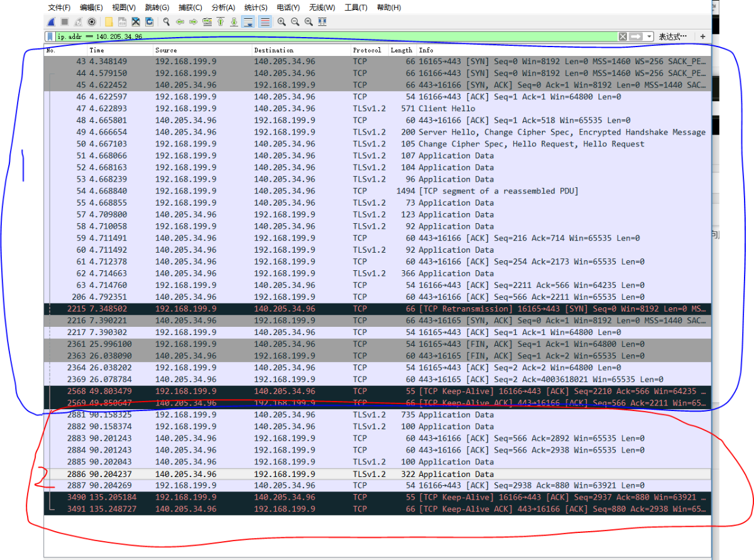754x560 pixels.
Task: Zoom in on packet text
Action: pyautogui.click(x=281, y=22)
